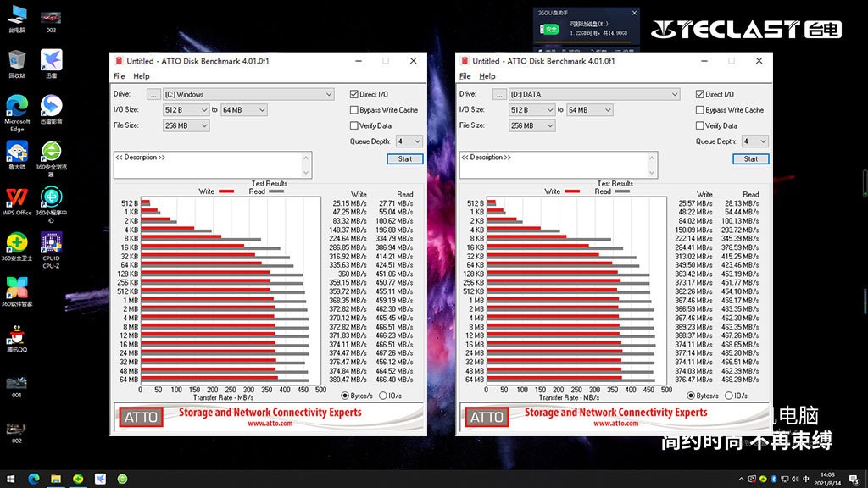Image resolution: width=868 pixels, height=488 pixels.
Task: Open www.atto.com link in left window
Action: coord(270,424)
